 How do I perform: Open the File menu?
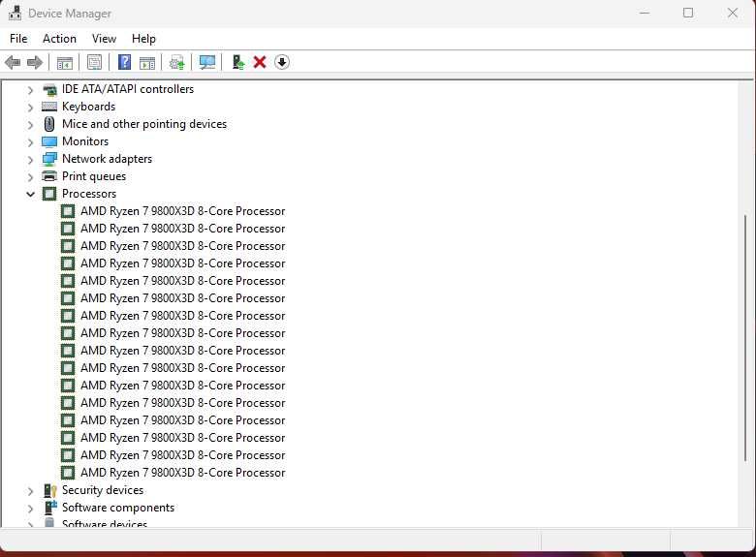coord(18,39)
